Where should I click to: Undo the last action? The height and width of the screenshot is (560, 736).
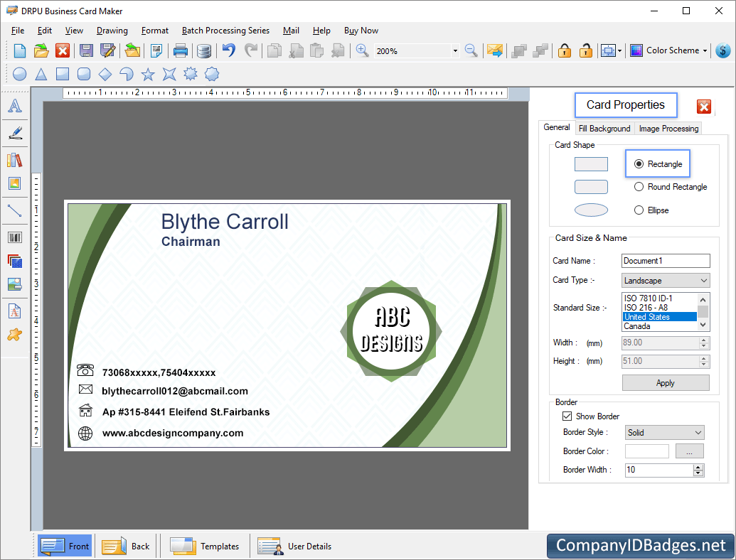(x=228, y=50)
